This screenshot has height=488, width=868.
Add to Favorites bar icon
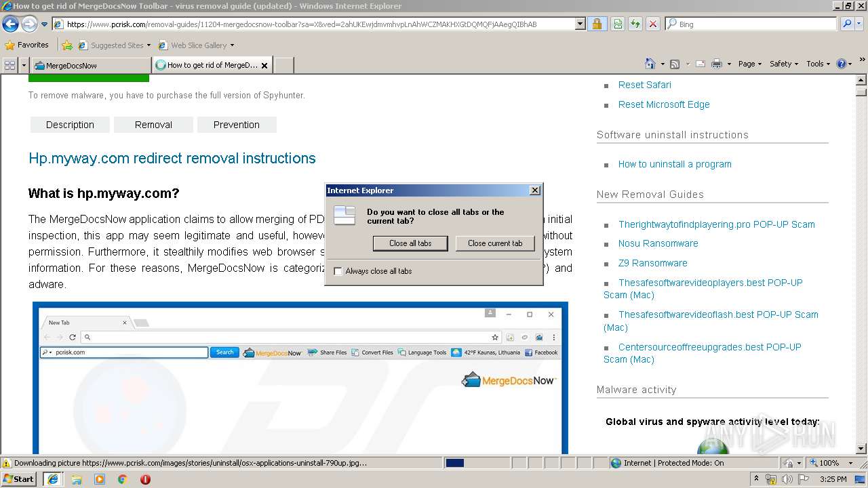point(67,45)
